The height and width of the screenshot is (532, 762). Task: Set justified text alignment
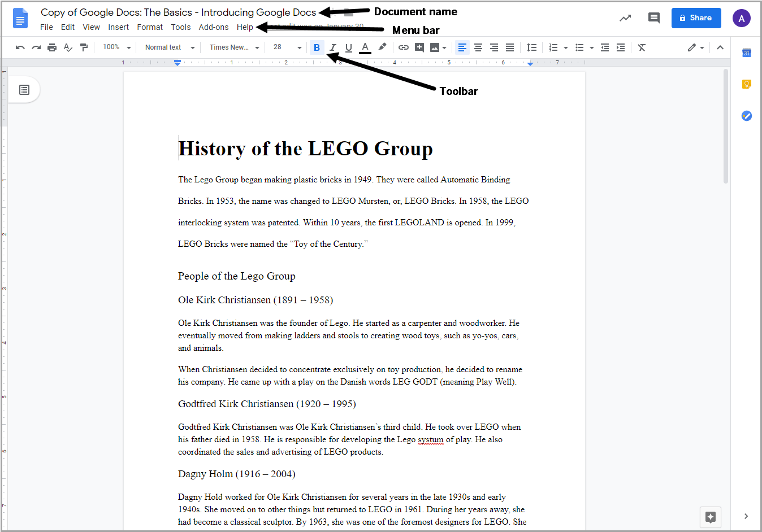pyautogui.click(x=510, y=47)
